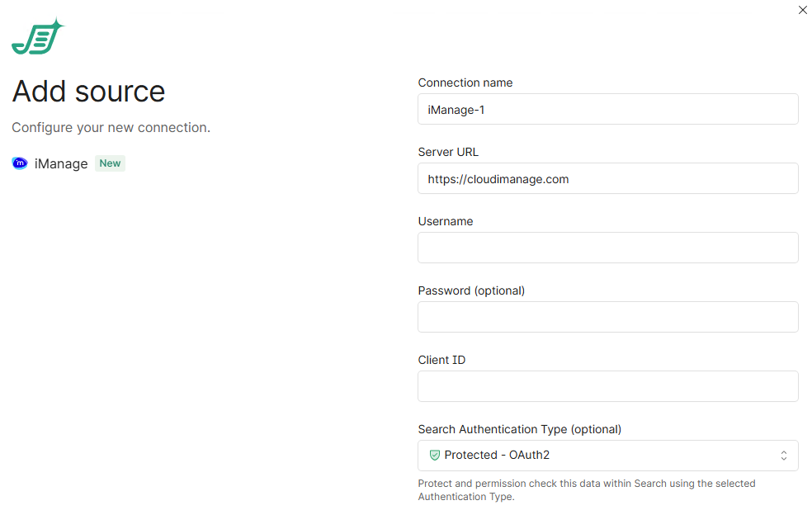Click the up-down chevron in authentication dropdown
Screen dimensions: 812x510
point(783,456)
